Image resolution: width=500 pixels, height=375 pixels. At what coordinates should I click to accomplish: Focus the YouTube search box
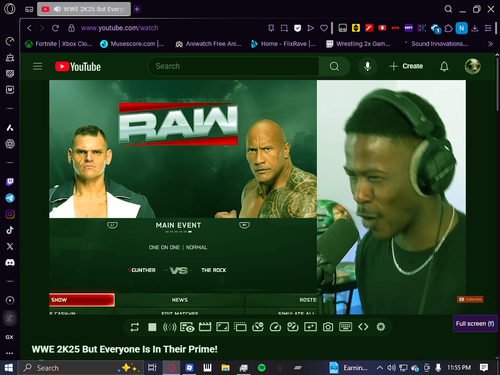coord(233,66)
